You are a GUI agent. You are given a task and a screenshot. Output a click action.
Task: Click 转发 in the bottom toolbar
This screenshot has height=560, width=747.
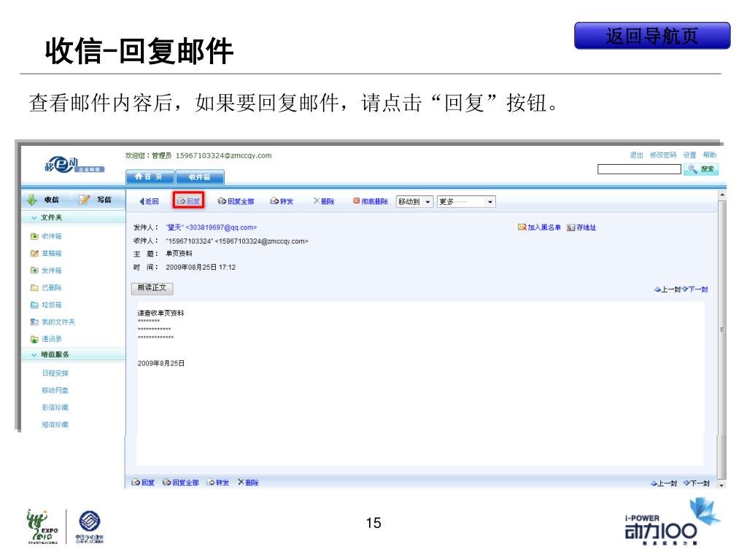(x=217, y=483)
